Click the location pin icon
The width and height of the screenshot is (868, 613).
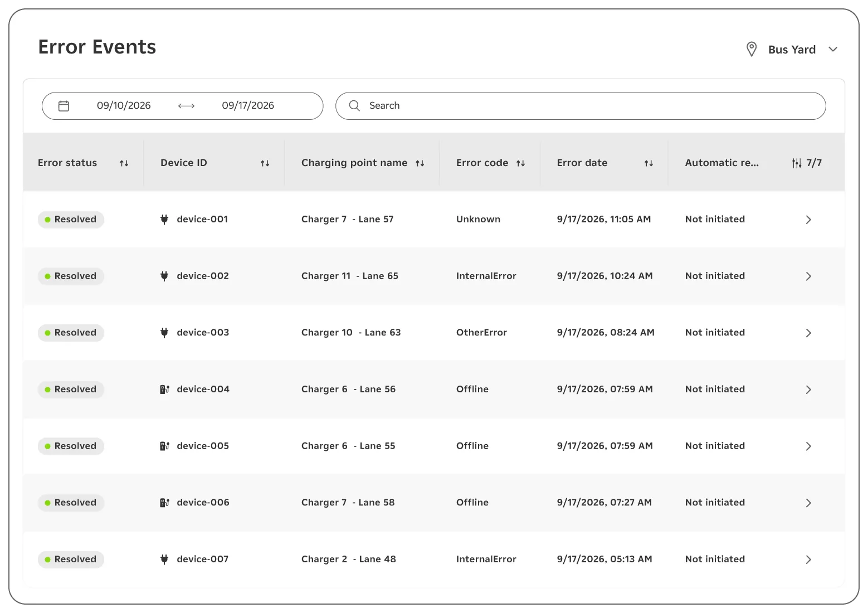(x=752, y=49)
